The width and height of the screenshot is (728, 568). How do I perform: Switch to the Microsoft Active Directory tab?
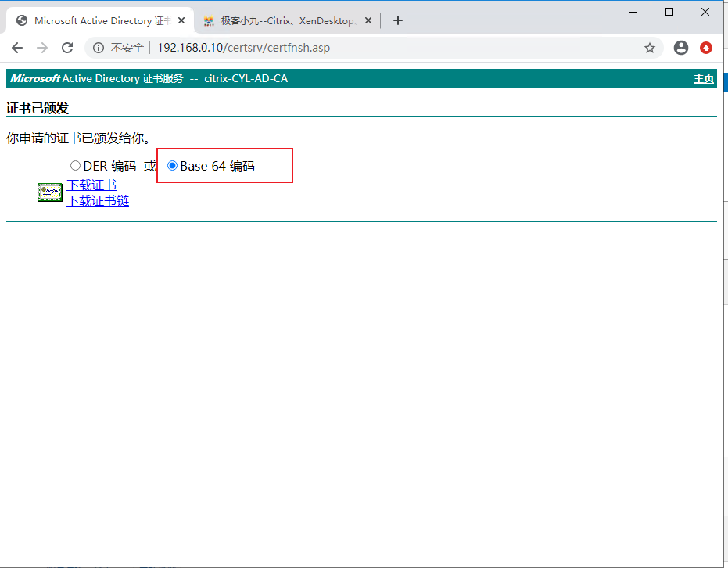click(94, 21)
